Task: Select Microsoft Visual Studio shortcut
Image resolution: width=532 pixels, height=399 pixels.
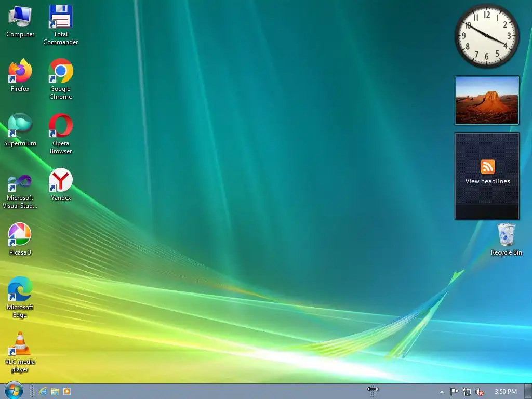Action: [20, 192]
